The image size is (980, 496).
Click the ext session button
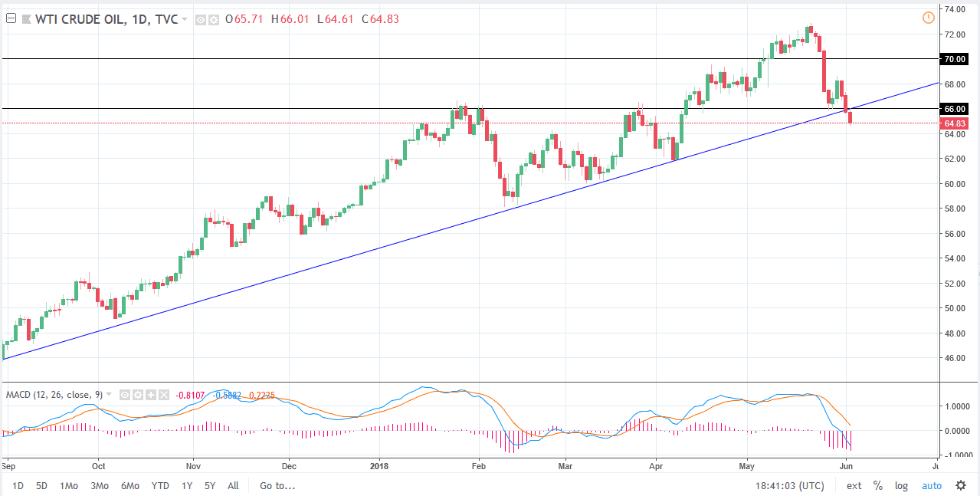[x=853, y=485]
